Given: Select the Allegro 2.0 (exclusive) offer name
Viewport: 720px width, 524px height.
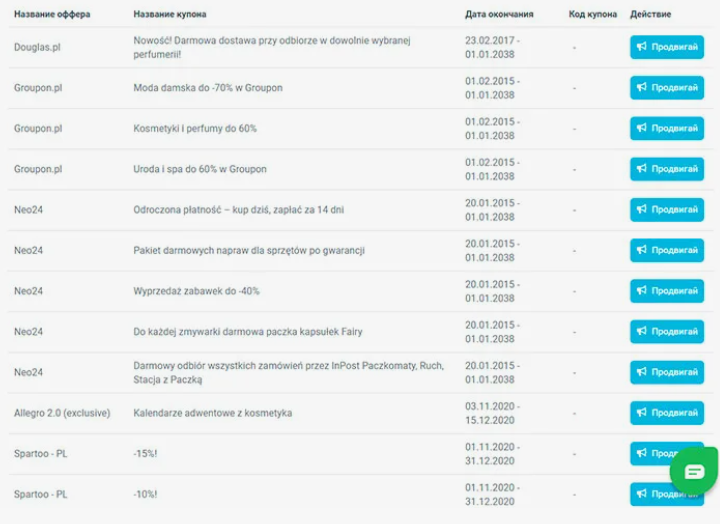Looking at the screenshot, I should (62, 413).
